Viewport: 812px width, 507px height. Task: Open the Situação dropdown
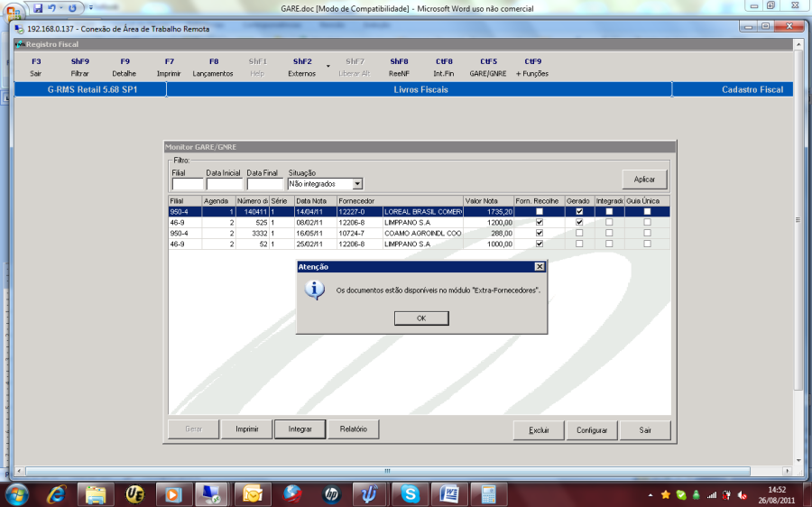pyautogui.click(x=357, y=184)
